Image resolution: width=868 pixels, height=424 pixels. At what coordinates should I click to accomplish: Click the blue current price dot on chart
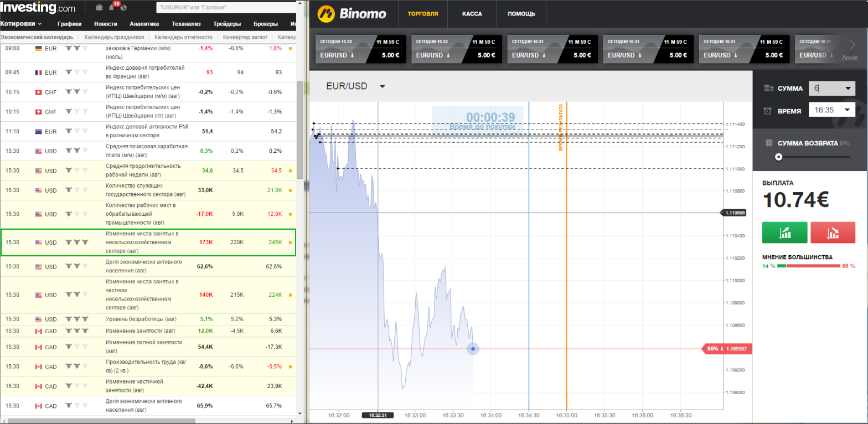tap(473, 349)
